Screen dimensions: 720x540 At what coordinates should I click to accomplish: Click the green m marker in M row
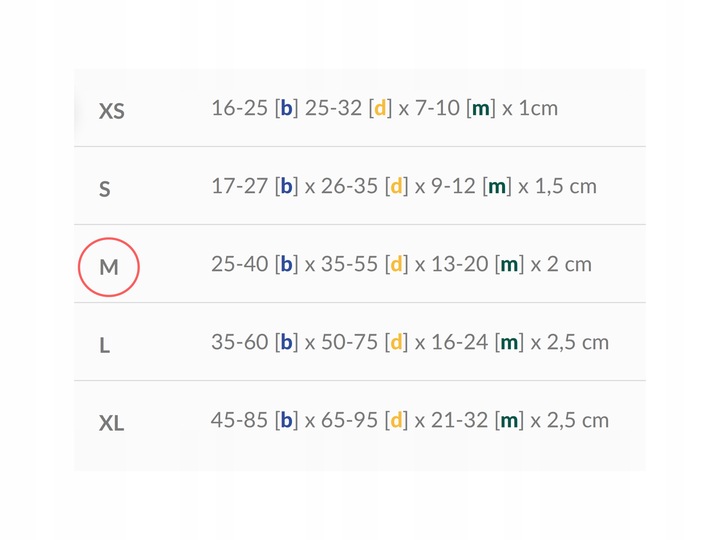pyautogui.click(x=509, y=264)
